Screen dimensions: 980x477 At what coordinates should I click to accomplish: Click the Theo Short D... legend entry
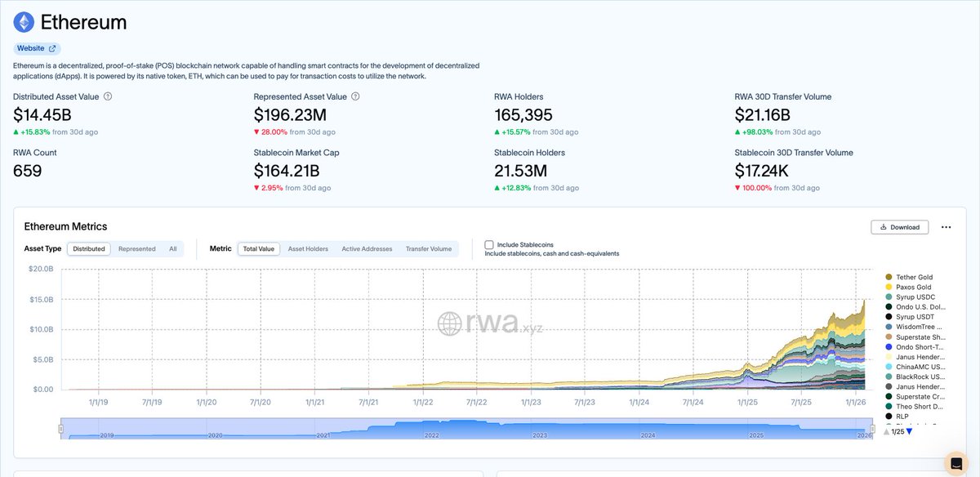pos(915,406)
